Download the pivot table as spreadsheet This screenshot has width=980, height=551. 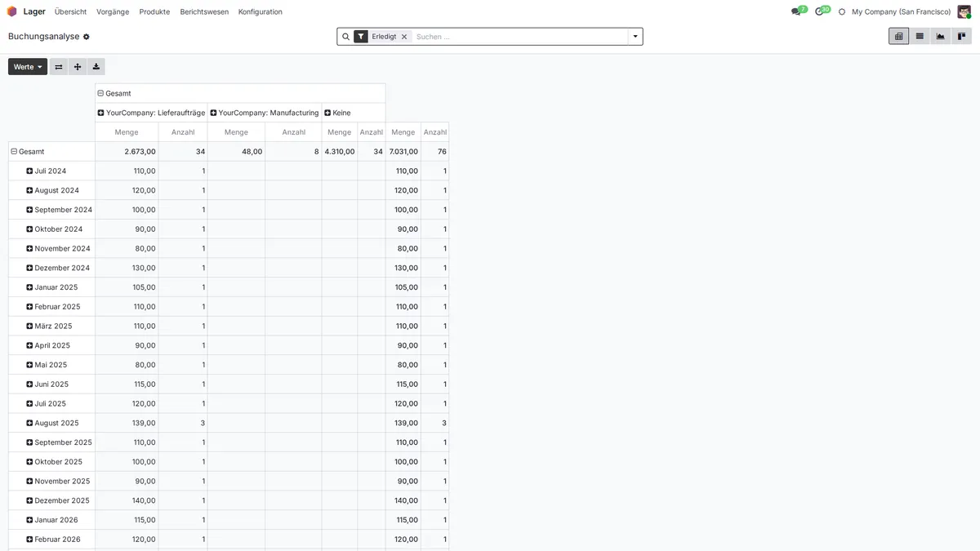(x=96, y=67)
